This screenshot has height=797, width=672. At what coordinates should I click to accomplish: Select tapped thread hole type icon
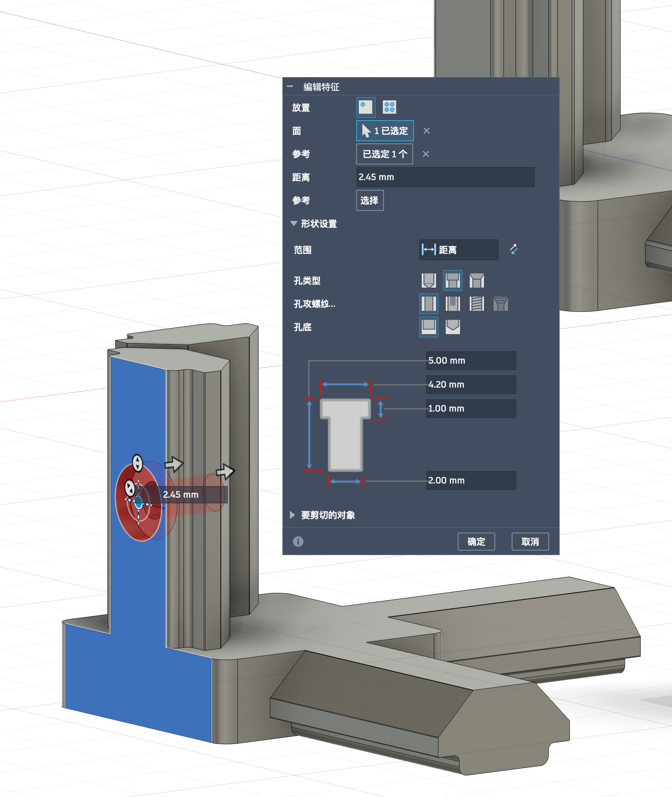point(476,304)
